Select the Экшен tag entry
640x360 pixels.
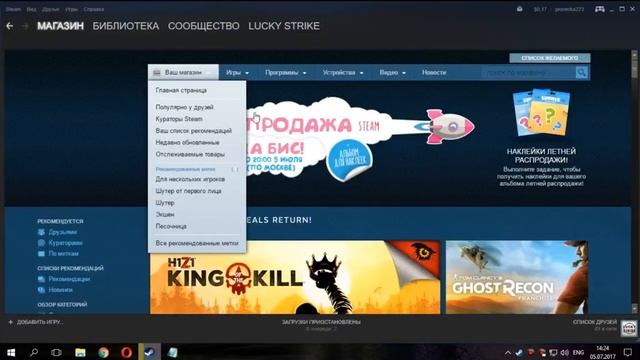[x=165, y=214]
